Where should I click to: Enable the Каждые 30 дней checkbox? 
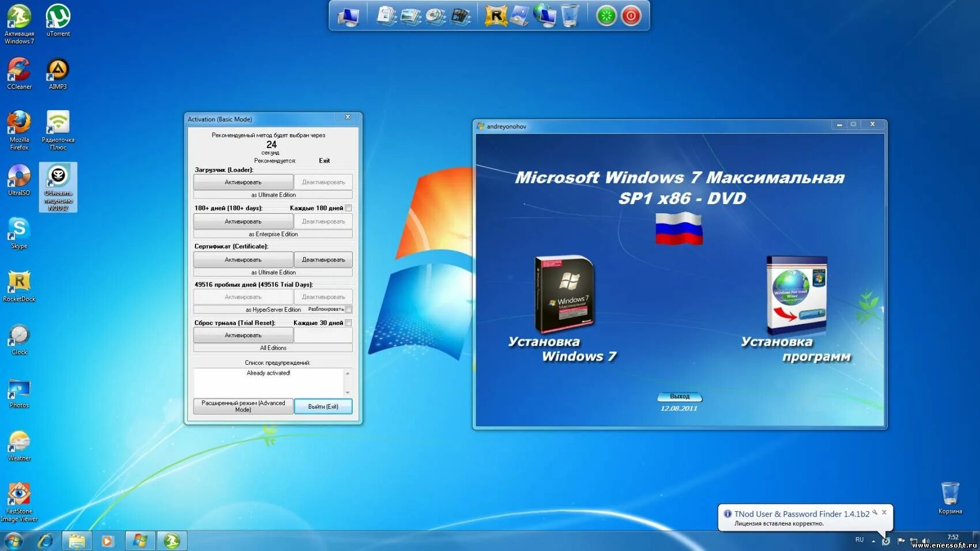click(x=348, y=323)
